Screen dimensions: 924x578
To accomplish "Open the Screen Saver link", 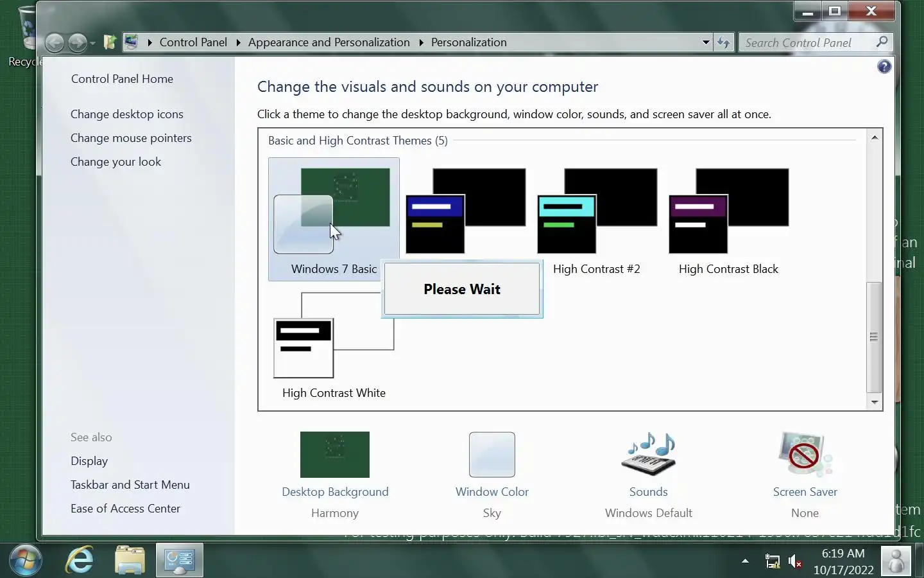I will tap(805, 492).
